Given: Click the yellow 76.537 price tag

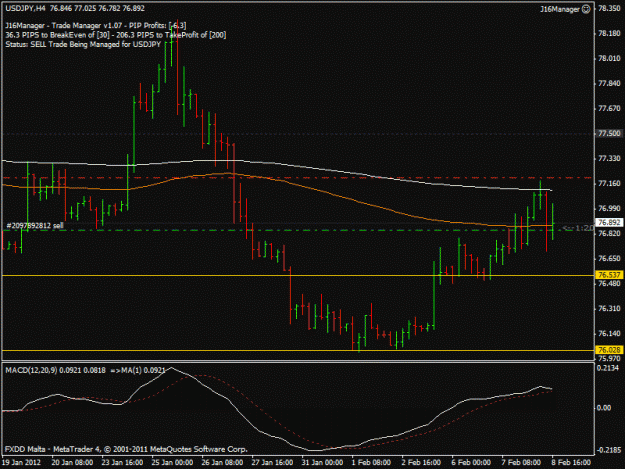Looking at the screenshot, I should pyautogui.click(x=609, y=275).
